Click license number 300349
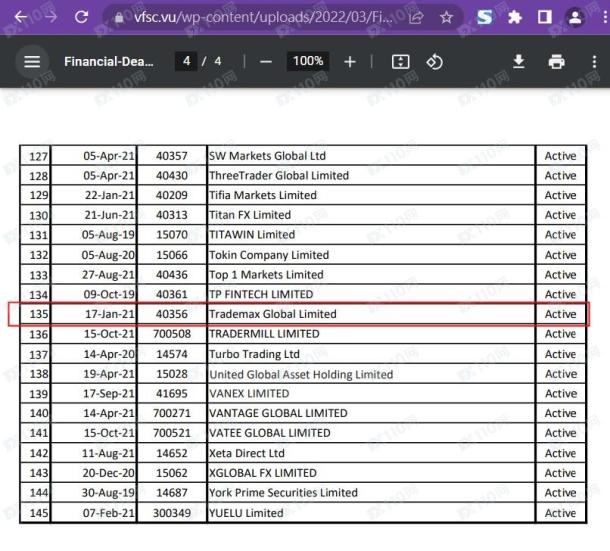This screenshot has height=551, width=610. point(172,513)
